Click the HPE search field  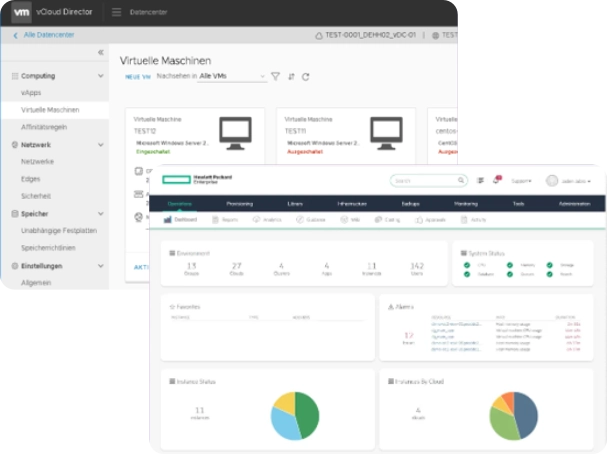tap(427, 181)
